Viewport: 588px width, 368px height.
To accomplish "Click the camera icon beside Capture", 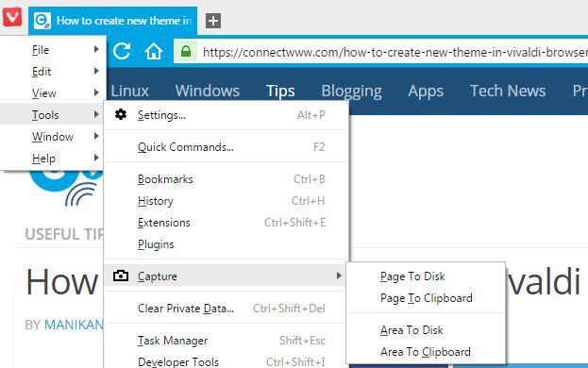I will pos(121,276).
